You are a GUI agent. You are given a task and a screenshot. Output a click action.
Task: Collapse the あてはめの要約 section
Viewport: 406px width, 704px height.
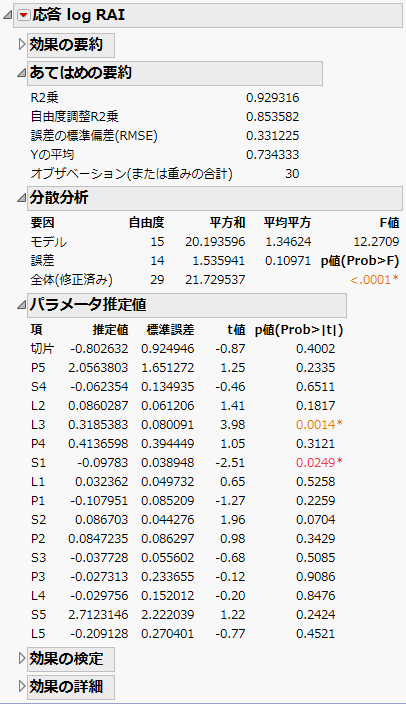point(21,73)
